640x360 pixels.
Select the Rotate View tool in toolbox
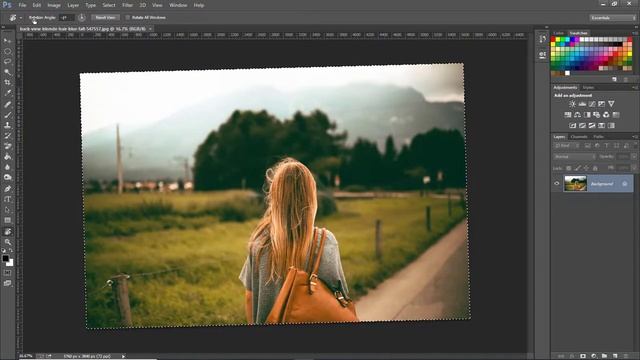(x=7, y=232)
